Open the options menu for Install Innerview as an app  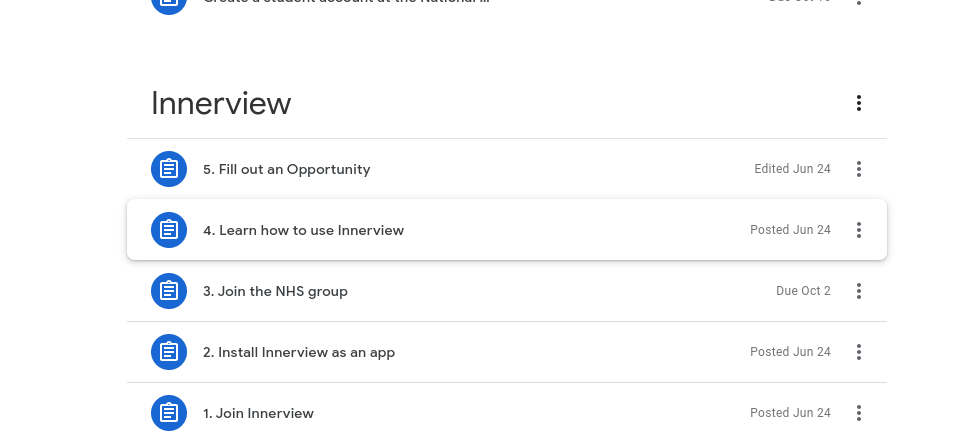858,352
